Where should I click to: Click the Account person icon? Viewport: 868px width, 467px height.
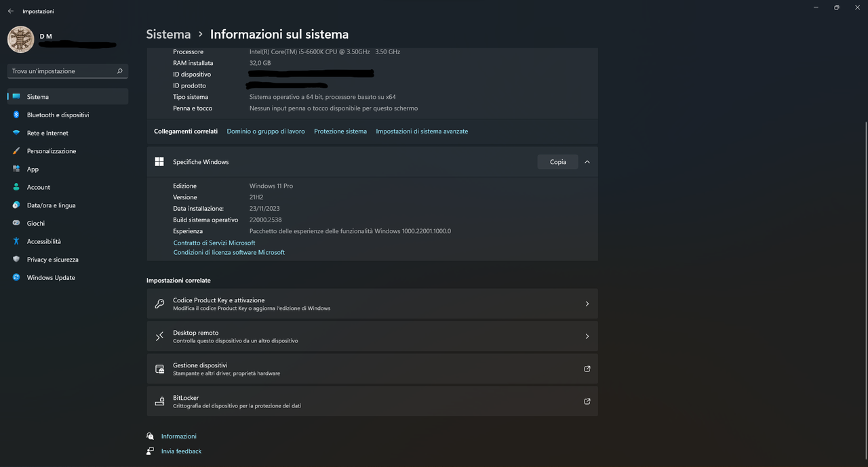point(16,187)
